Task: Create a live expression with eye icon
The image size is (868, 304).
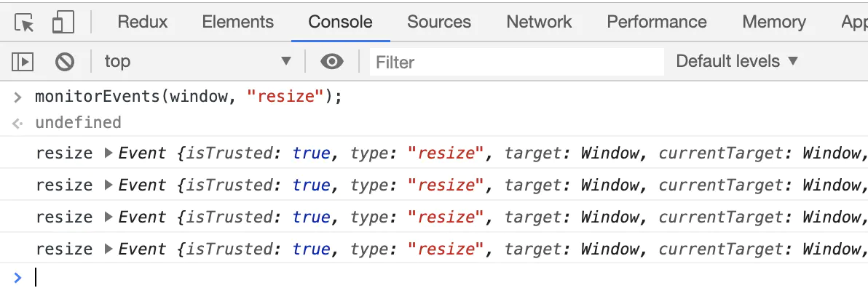Action: point(332,62)
